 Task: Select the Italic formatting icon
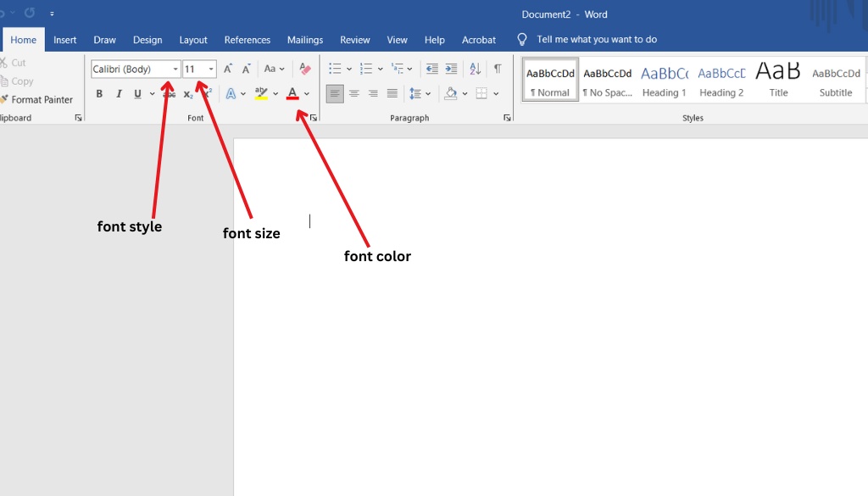coord(119,93)
